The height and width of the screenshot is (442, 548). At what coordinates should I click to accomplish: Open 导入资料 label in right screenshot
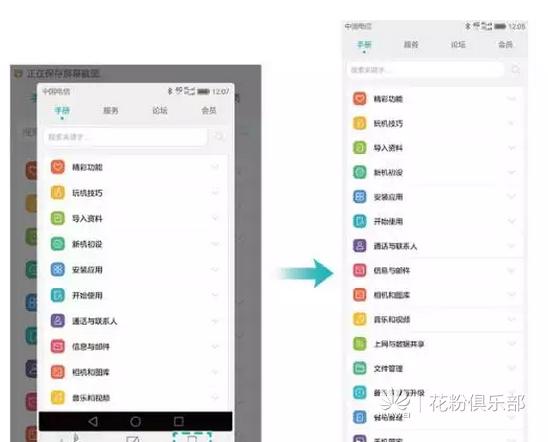388,148
